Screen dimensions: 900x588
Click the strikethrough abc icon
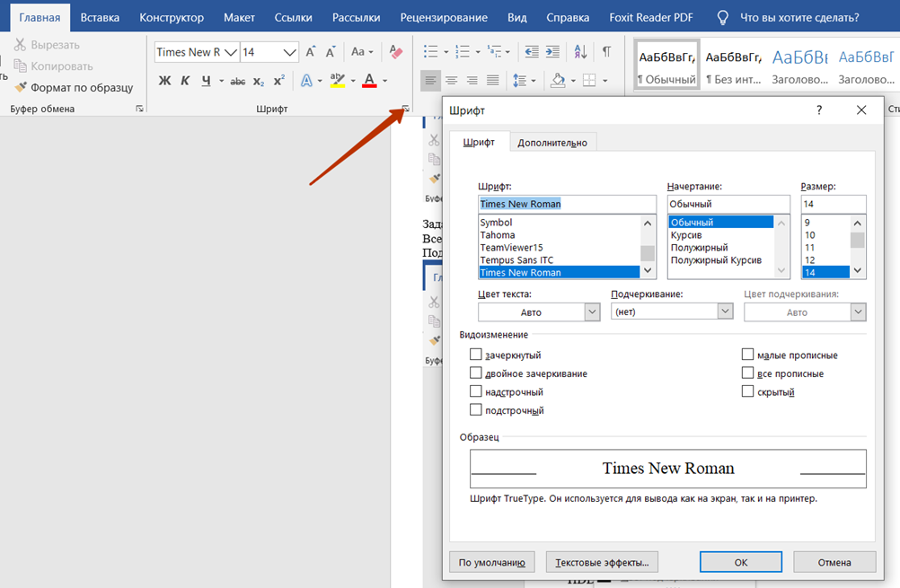pyautogui.click(x=238, y=82)
